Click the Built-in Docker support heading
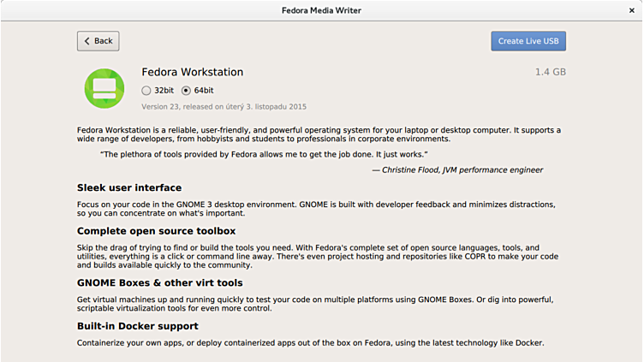The height and width of the screenshot is (362, 644). [137, 326]
